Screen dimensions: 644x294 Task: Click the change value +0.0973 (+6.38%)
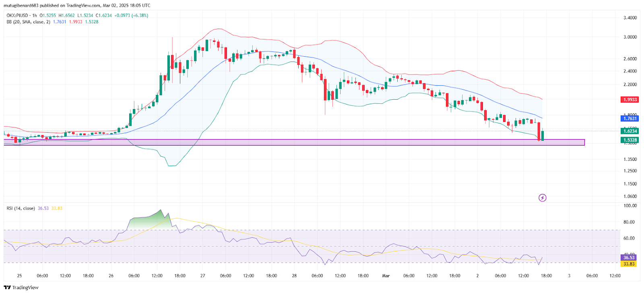pyautogui.click(x=131, y=16)
